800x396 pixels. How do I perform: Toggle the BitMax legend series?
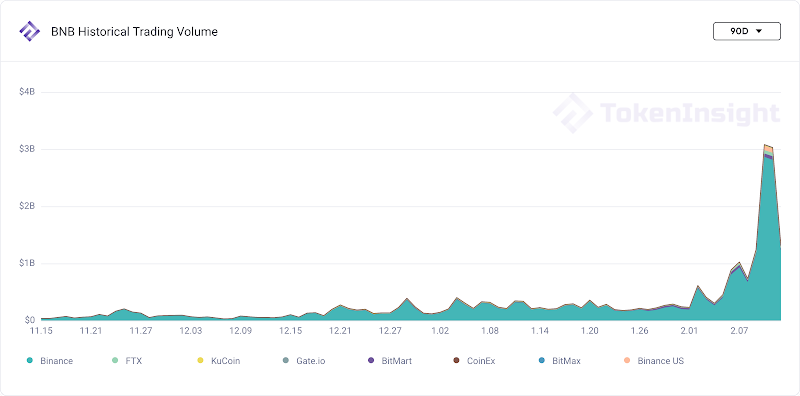(560, 361)
